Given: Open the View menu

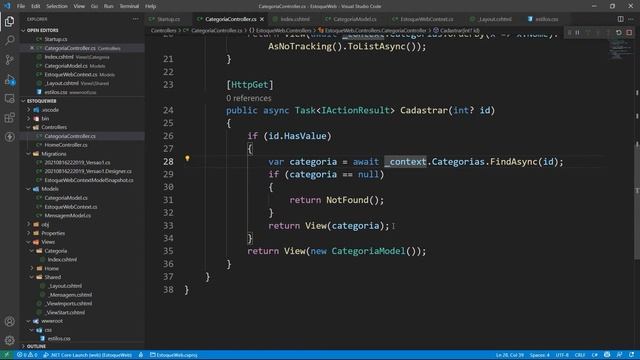Looking at the screenshot, I should point(79,6).
